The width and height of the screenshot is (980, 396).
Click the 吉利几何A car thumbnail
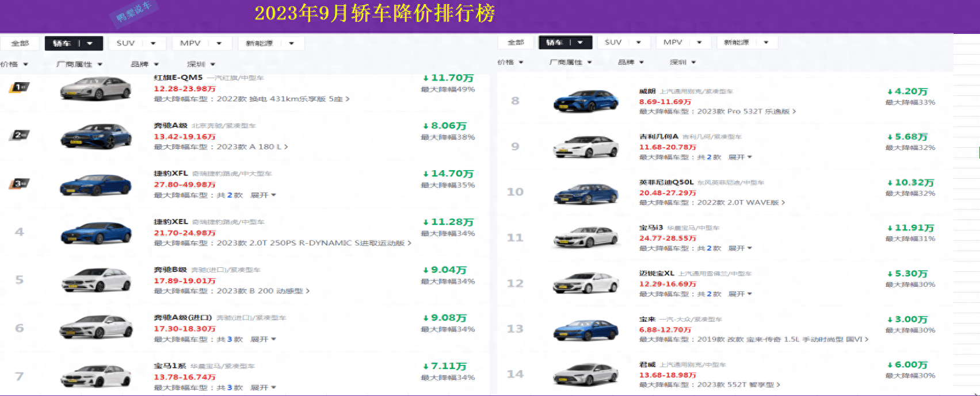click(586, 147)
